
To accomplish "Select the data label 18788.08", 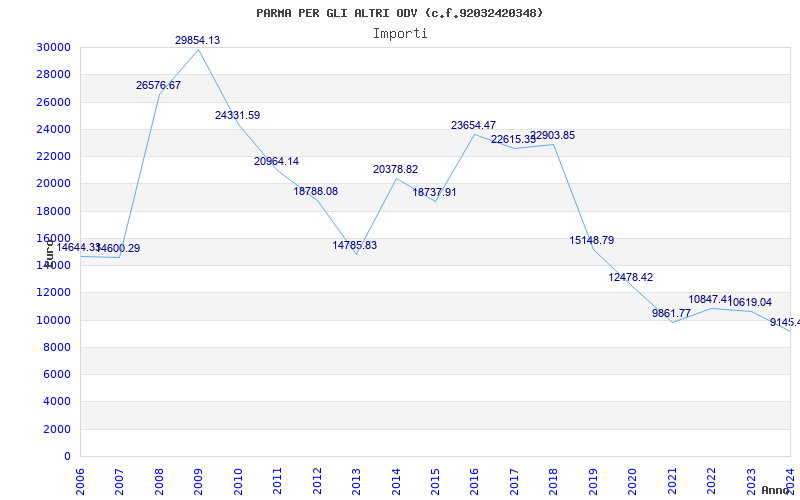I will pos(315,191).
